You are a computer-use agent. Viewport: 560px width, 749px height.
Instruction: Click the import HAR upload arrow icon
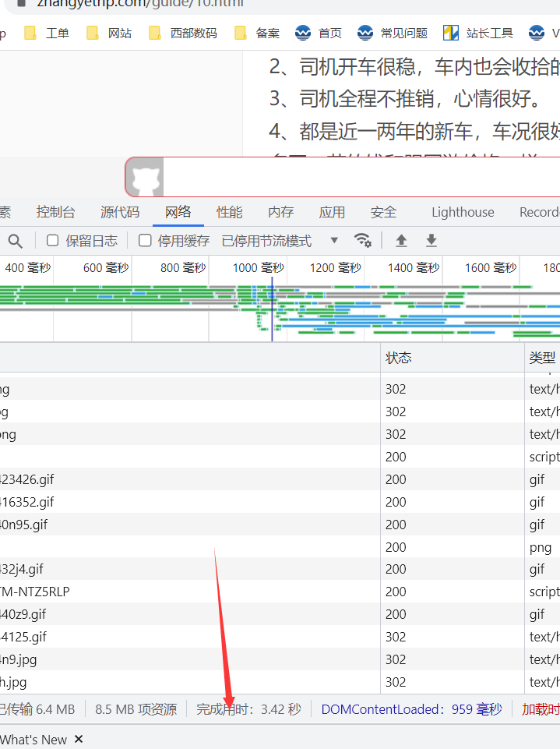(x=401, y=240)
